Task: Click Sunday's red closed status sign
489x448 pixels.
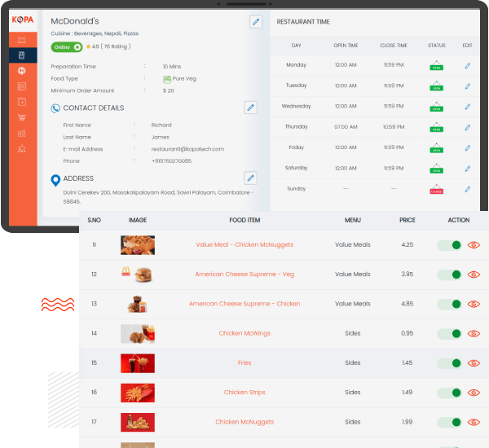Action: [436, 189]
